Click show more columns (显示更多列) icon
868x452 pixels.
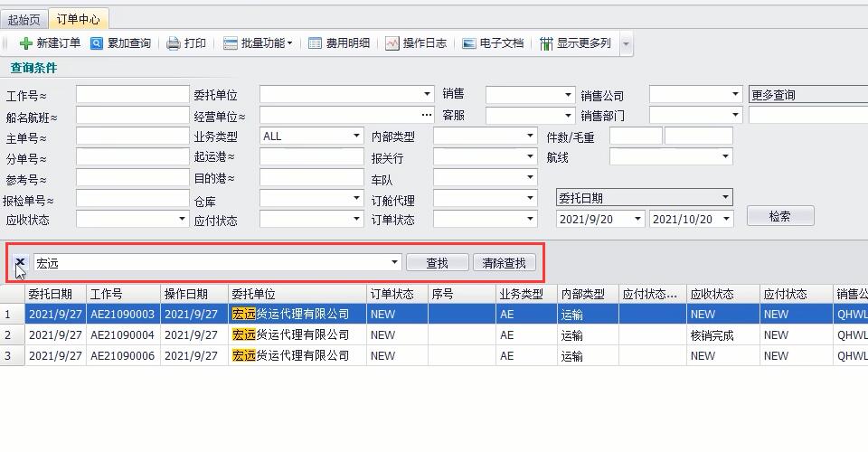point(546,43)
